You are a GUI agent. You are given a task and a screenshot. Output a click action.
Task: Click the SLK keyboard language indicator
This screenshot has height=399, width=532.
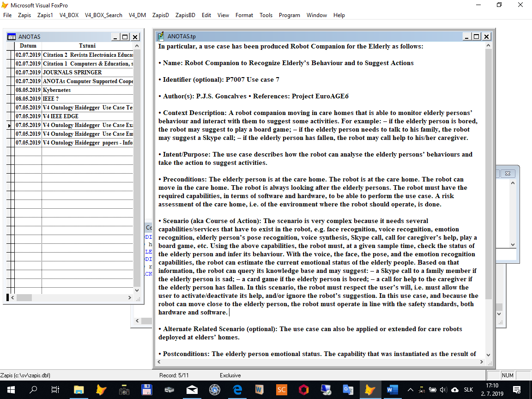pyautogui.click(x=468, y=390)
